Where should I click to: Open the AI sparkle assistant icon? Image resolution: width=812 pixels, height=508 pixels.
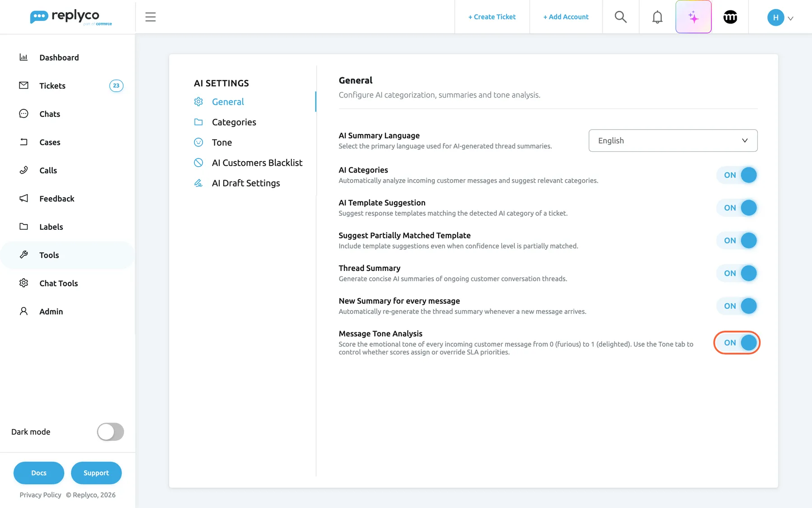tap(693, 17)
